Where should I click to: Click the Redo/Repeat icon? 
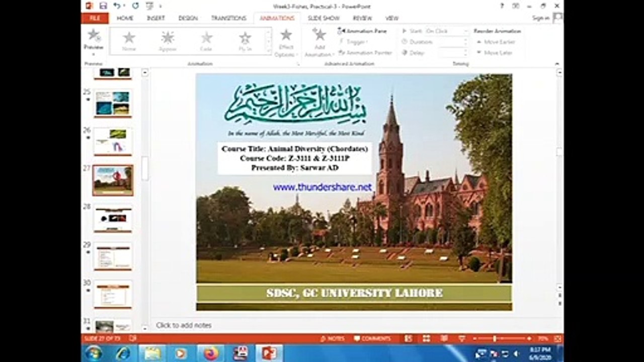coord(135,6)
